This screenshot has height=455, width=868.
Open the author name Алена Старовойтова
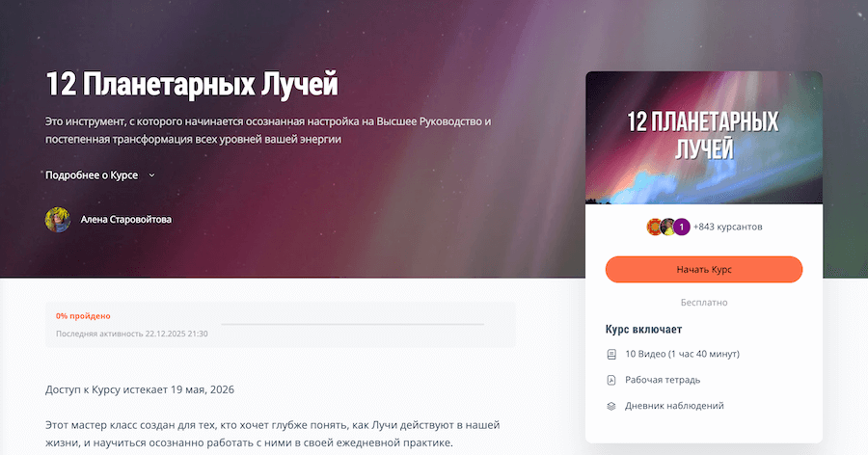tap(126, 219)
